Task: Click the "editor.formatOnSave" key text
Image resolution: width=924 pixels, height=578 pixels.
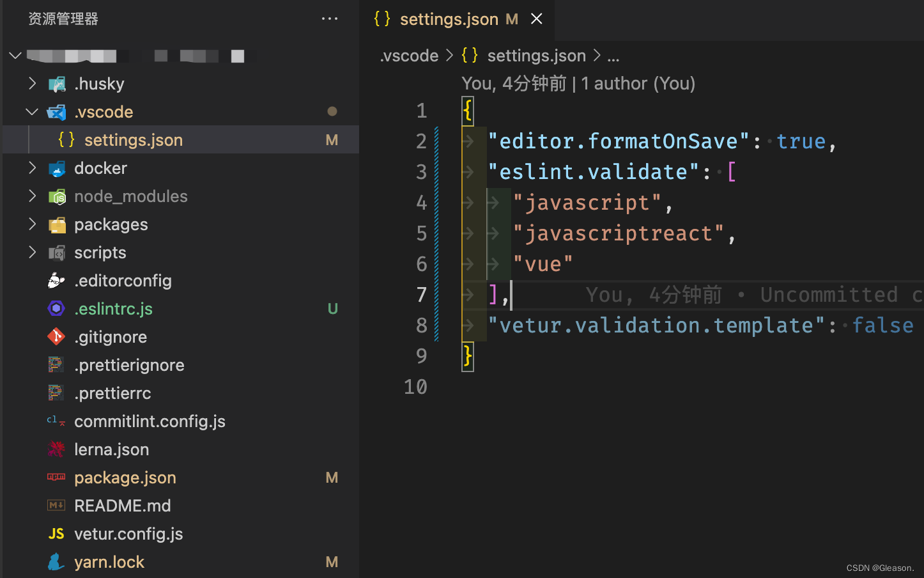Action: pyautogui.click(x=619, y=141)
